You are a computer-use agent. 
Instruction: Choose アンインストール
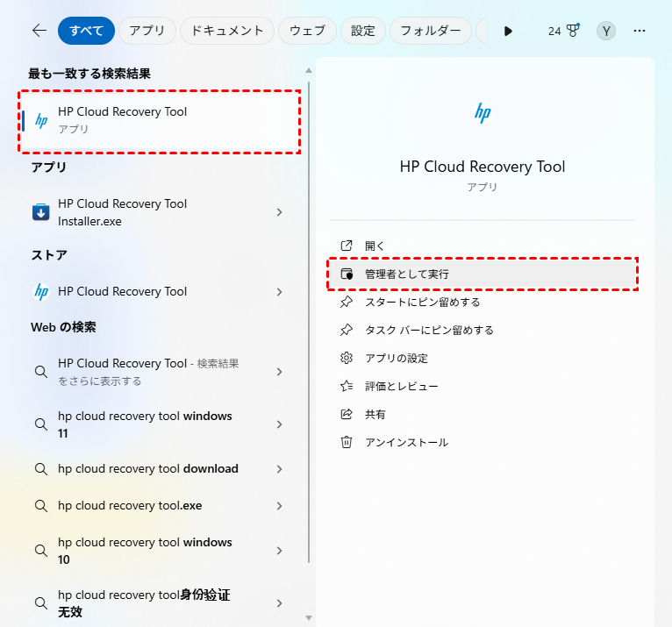pos(483,443)
